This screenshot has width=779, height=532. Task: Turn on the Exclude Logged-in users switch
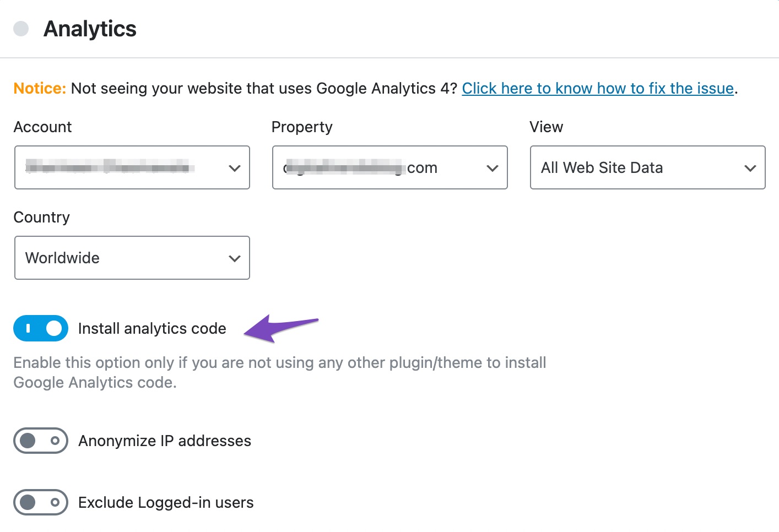pos(41,502)
